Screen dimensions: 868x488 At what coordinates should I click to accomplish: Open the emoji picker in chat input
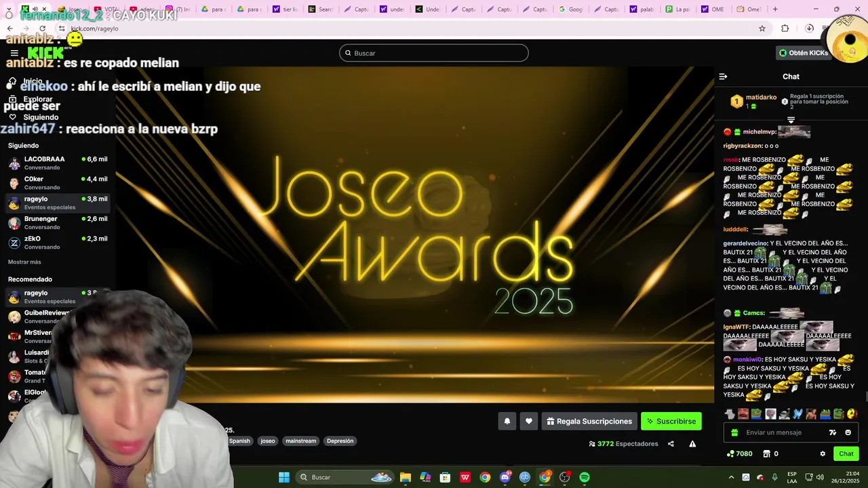point(848,432)
